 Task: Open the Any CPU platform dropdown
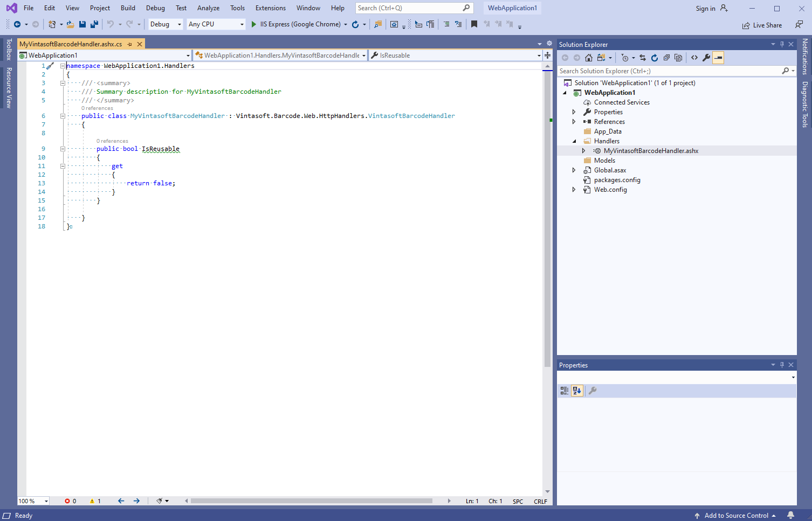[x=216, y=24]
